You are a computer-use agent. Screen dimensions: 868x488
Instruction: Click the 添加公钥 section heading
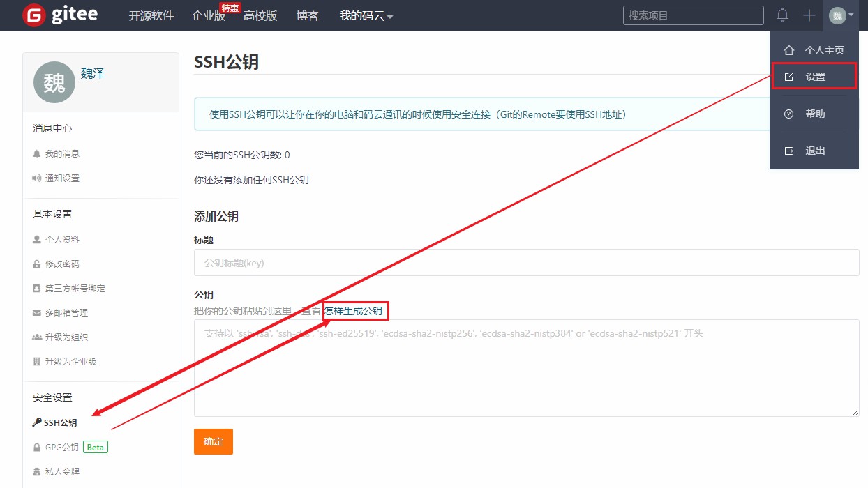tap(216, 216)
